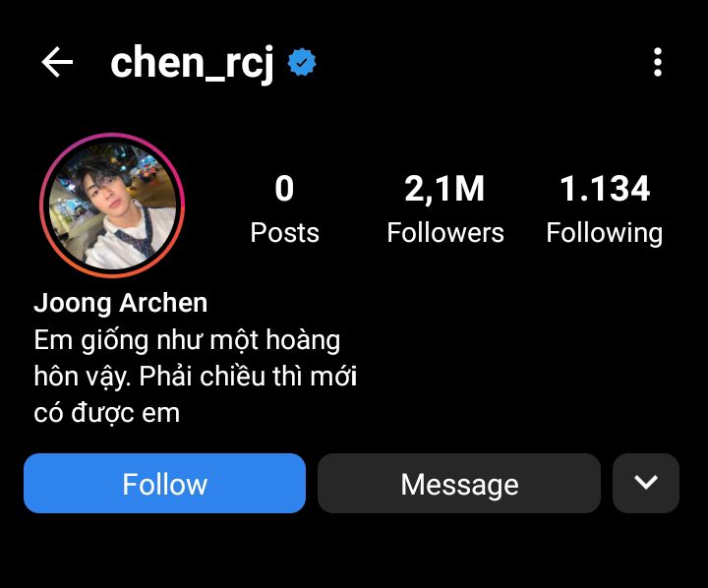Tap the 1.134 following count
Screen dimensions: 708x588
[x=605, y=189]
